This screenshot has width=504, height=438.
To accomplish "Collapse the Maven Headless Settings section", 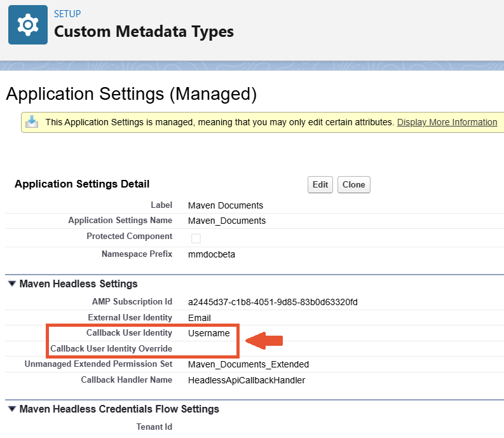I will pyautogui.click(x=12, y=284).
